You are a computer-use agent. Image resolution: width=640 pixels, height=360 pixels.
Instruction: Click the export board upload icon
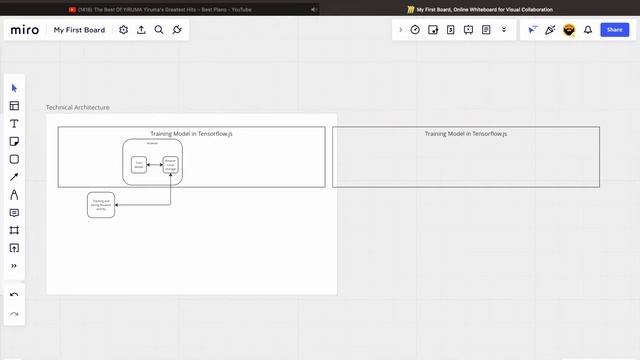(x=141, y=30)
